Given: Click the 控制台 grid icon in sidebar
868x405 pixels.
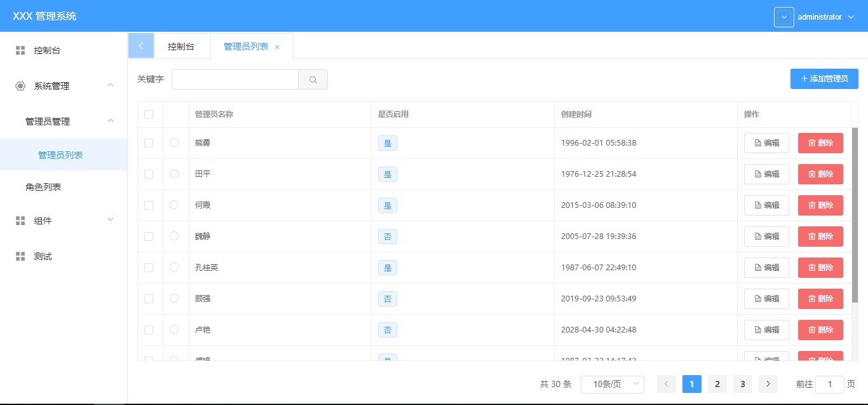Looking at the screenshot, I should click(20, 50).
